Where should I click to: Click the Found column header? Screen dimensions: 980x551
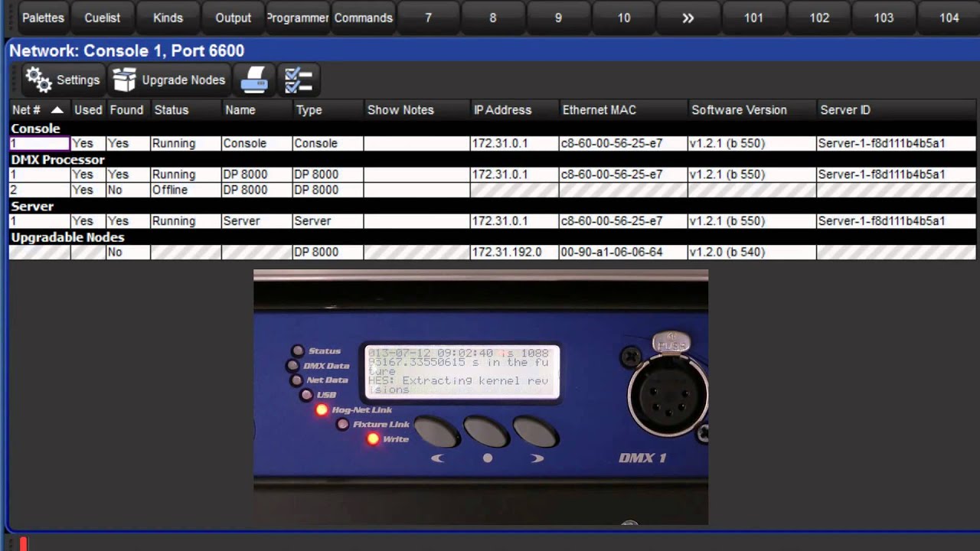point(126,110)
